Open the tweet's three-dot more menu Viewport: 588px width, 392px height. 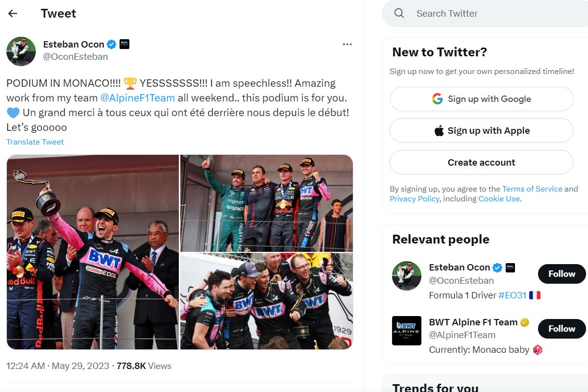coord(347,45)
